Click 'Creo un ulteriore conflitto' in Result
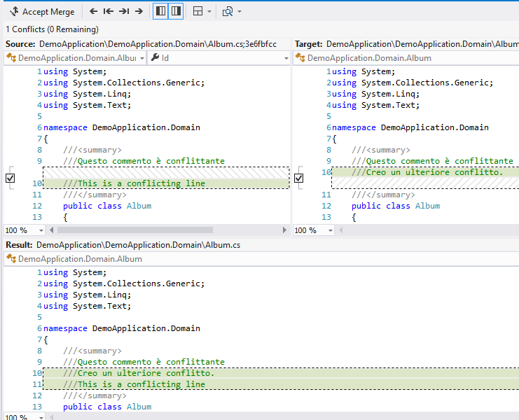 click(139, 373)
